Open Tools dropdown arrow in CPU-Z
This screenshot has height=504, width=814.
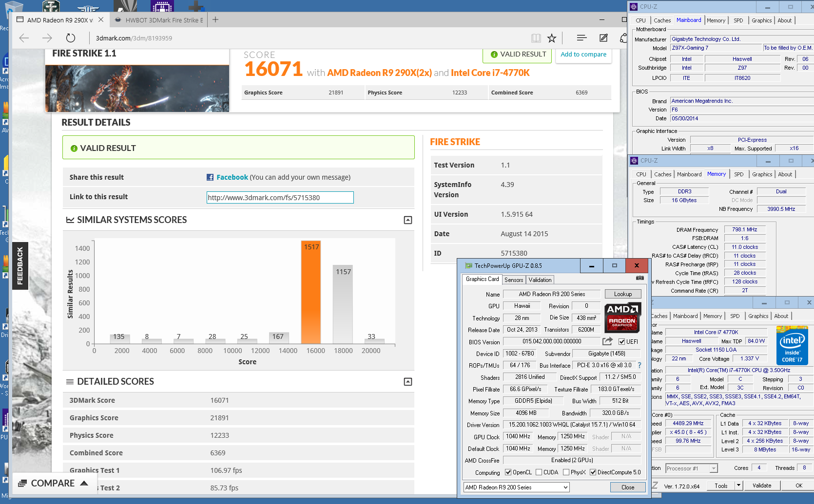(x=738, y=485)
